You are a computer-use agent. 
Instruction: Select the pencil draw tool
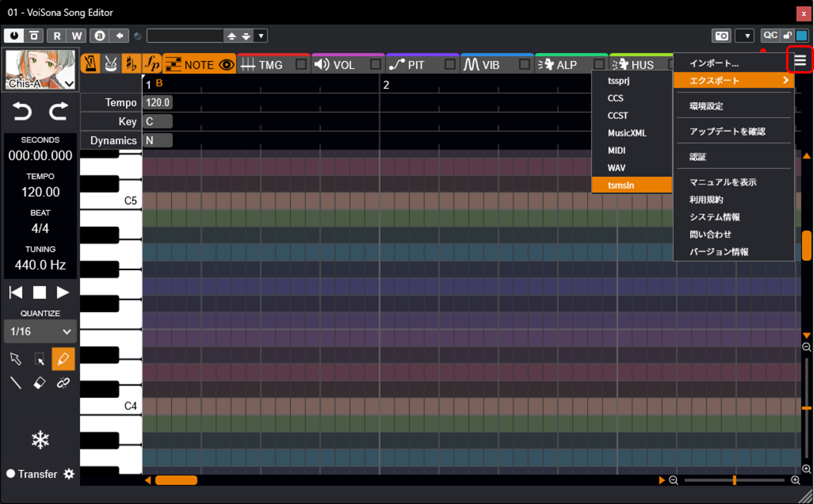[63, 359]
